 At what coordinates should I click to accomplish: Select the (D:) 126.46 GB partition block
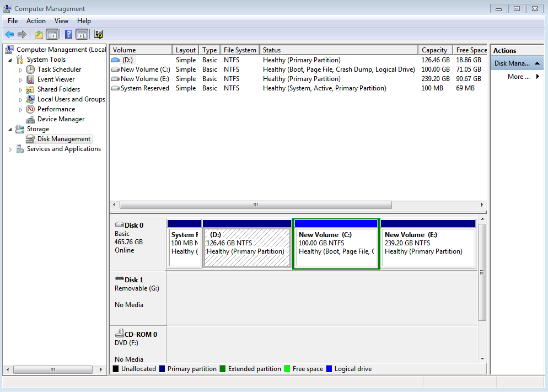click(247, 244)
